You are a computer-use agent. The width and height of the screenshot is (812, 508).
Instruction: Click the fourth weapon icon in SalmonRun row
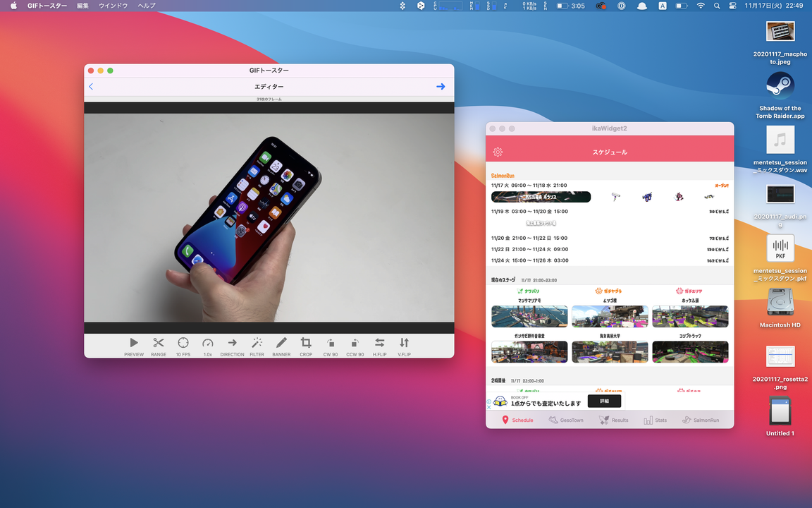[709, 196]
